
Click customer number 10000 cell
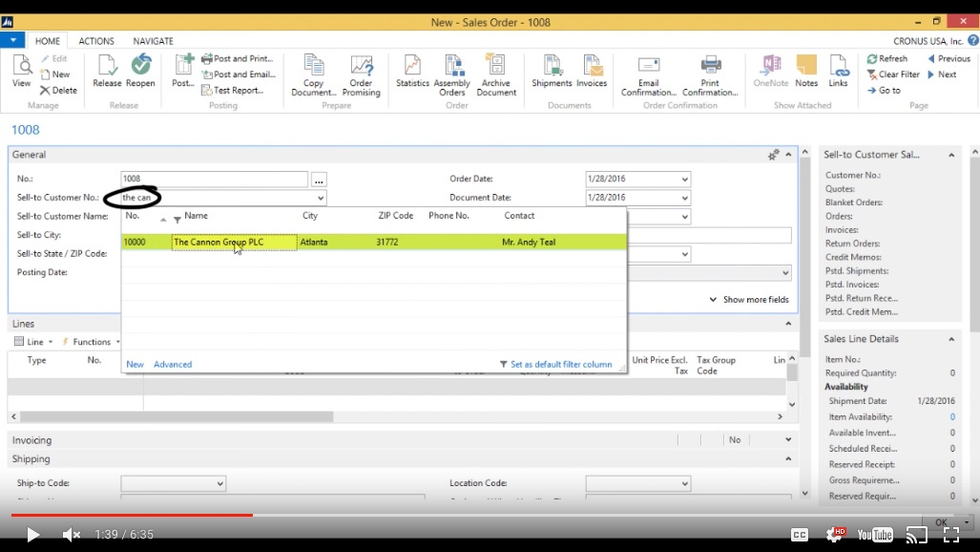coord(146,242)
